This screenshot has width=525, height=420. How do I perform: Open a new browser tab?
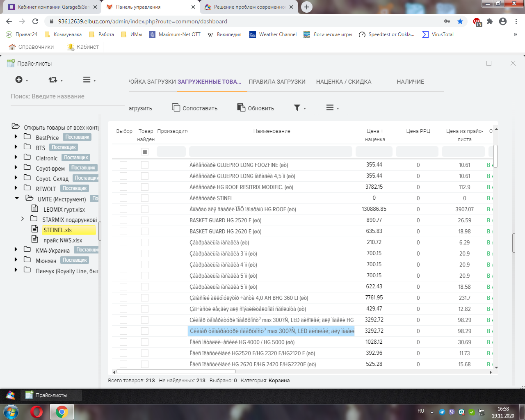coord(306,7)
